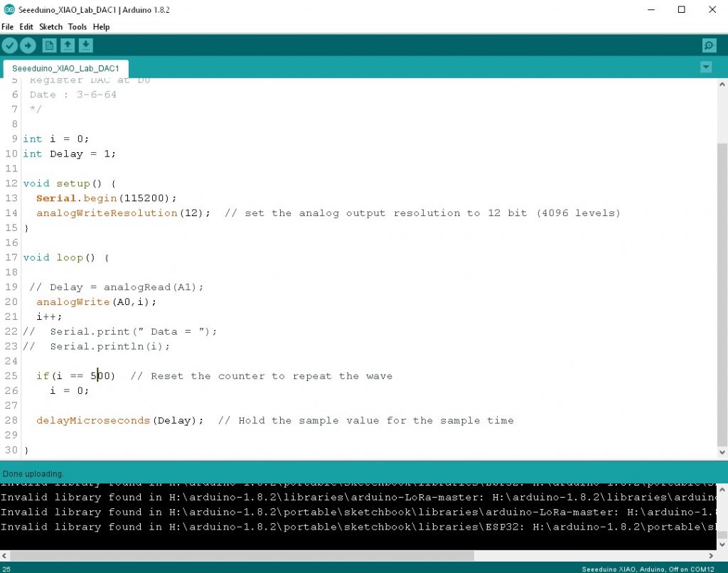The image size is (728, 573).
Task: Click the Verify sketch checkmark icon
Action: click(10, 45)
